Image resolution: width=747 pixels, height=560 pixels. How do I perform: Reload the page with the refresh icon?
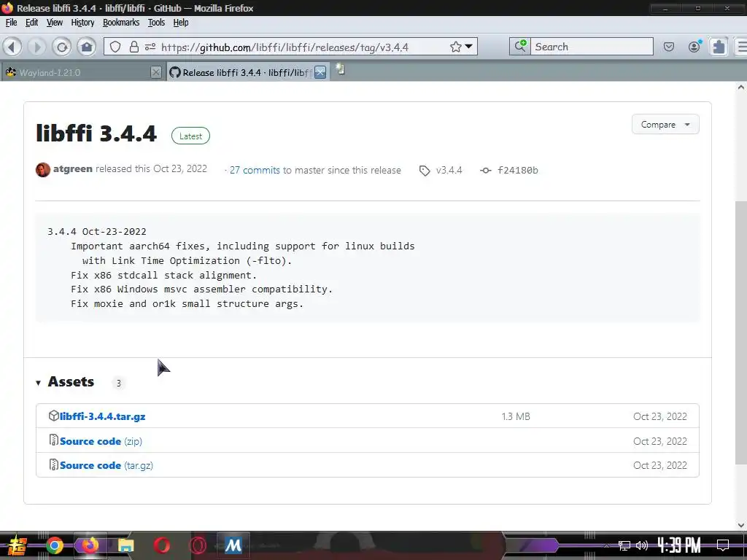pos(62,47)
